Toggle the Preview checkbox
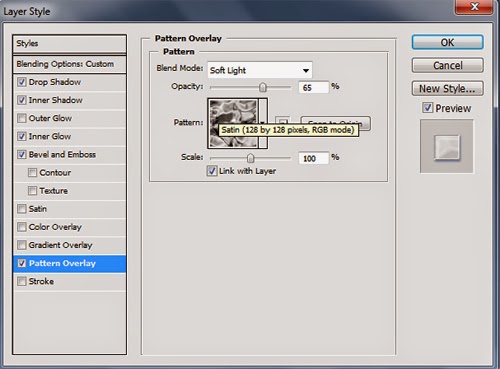 (x=428, y=108)
